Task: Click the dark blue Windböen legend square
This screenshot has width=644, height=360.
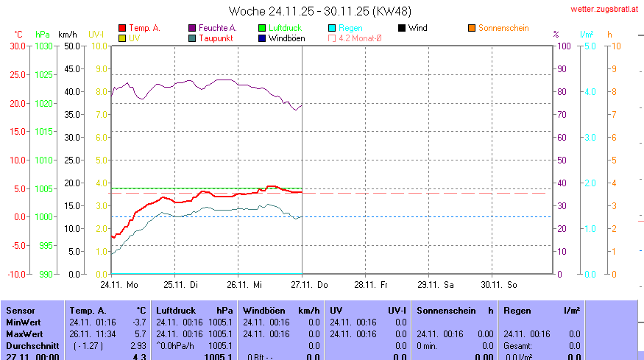Action: pyautogui.click(x=262, y=38)
